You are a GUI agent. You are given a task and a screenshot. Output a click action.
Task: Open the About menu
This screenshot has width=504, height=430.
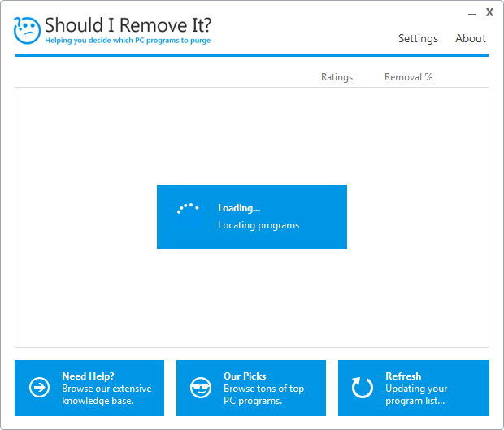point(470,38)
